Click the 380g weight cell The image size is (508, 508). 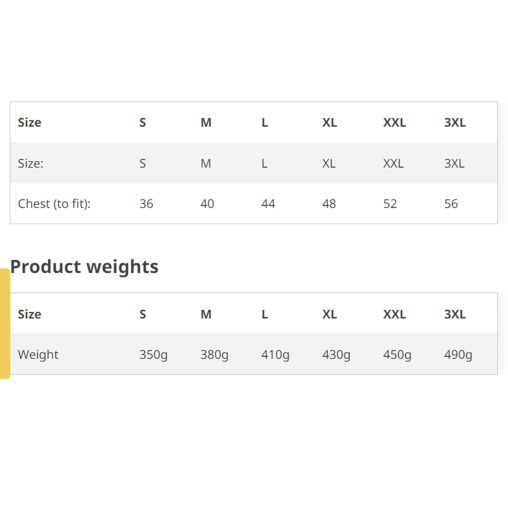[214, 355]
